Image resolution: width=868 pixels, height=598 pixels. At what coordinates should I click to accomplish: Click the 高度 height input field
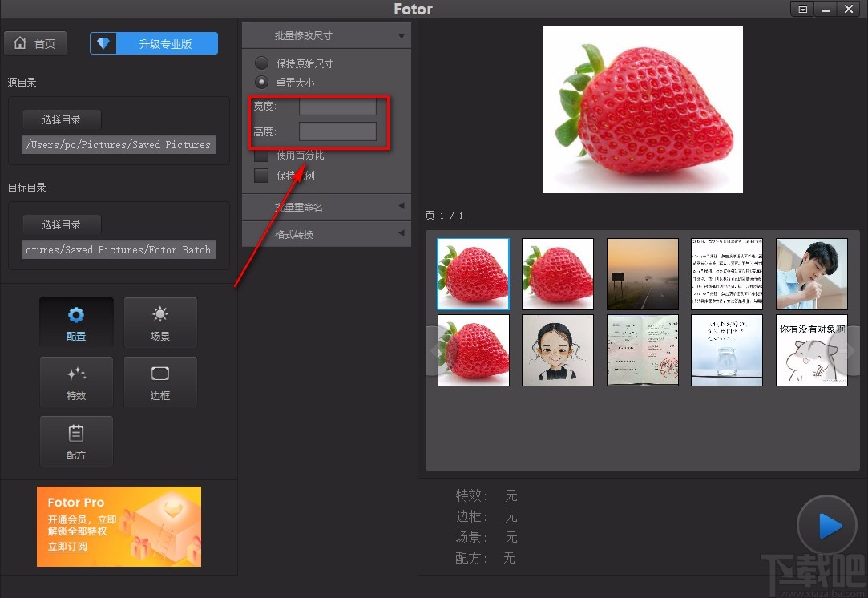pos(337,131)
